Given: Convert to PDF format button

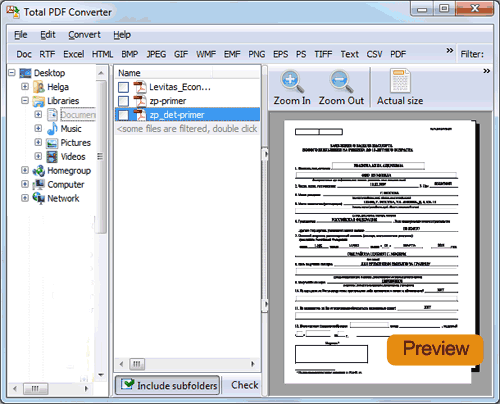Looking at the screenshot, I should (398, 54).
